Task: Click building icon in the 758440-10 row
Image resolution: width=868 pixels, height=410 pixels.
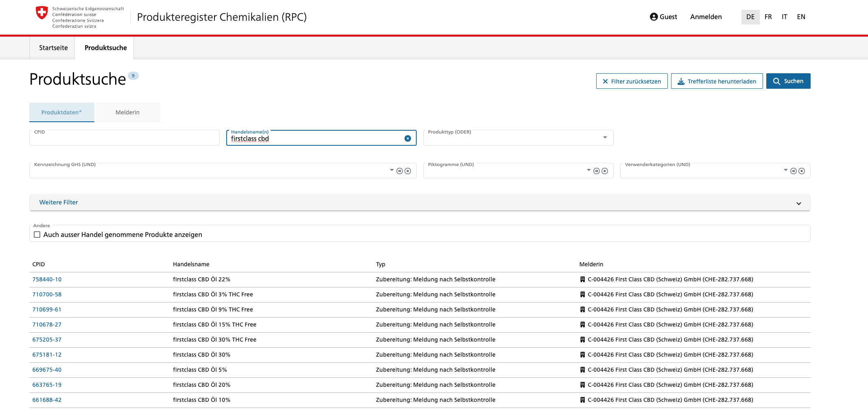Action: coord(582,279)
